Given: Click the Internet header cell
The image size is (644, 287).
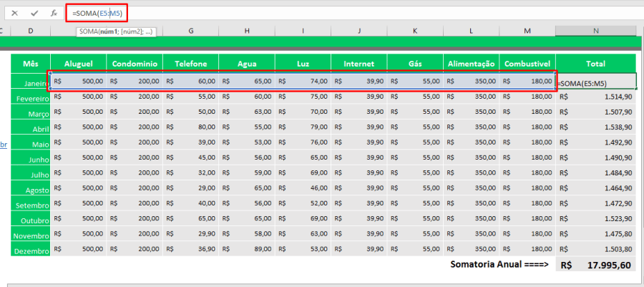Looking at the screenshot, I should [359, 64].
